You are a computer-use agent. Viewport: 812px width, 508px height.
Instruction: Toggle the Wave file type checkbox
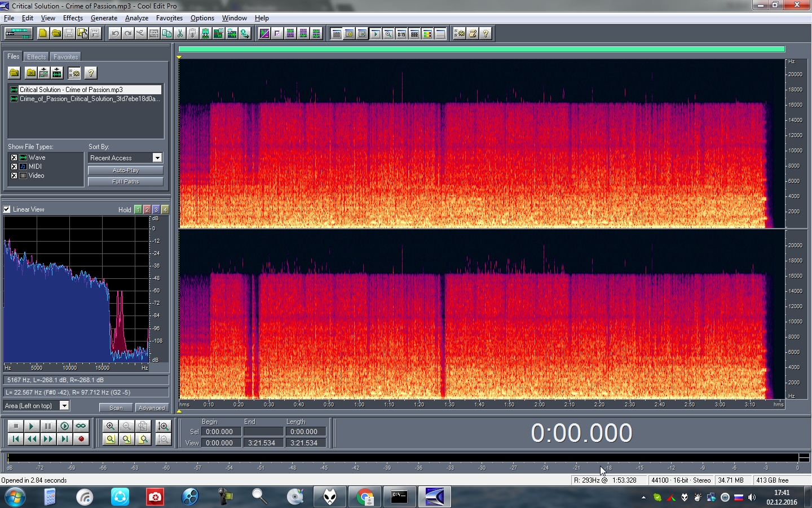[14, 157]
